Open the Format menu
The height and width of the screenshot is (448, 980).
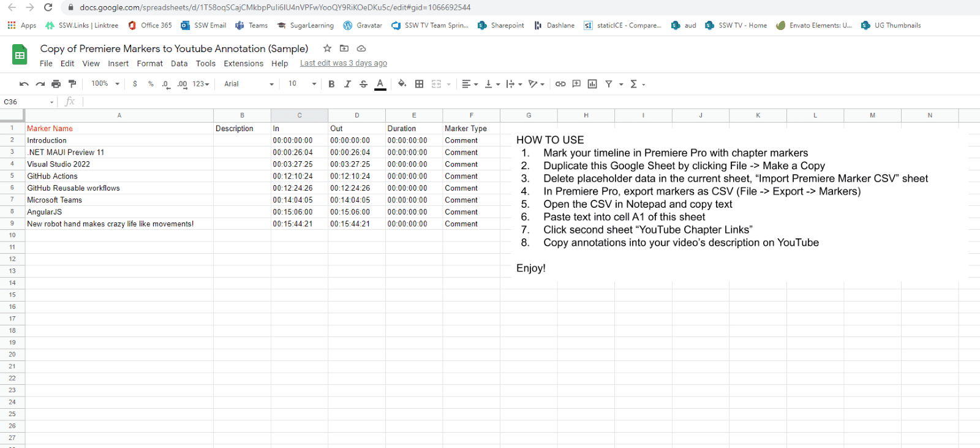(x=149, y=64)
